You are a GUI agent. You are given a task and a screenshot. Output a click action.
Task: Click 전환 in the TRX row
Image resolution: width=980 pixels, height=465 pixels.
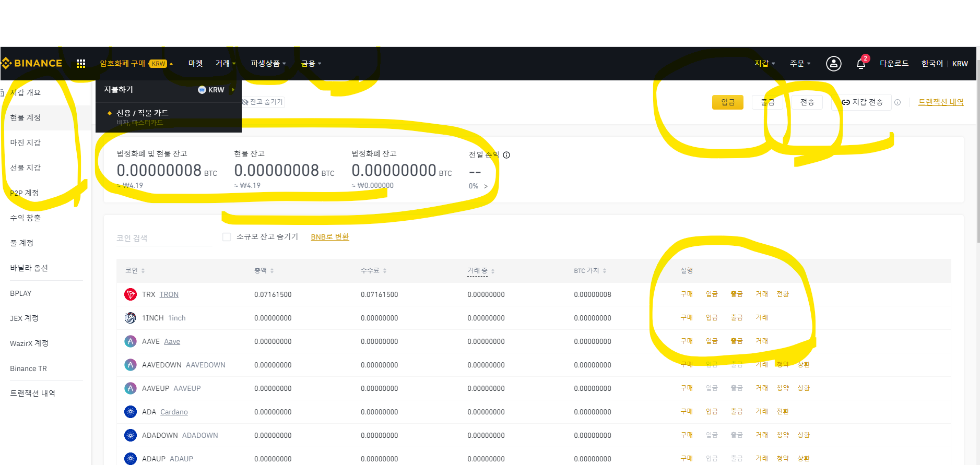point(783,294)
